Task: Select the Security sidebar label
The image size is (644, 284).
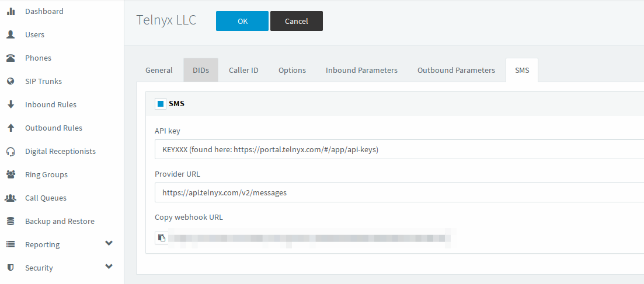Action: click(39, 268)
